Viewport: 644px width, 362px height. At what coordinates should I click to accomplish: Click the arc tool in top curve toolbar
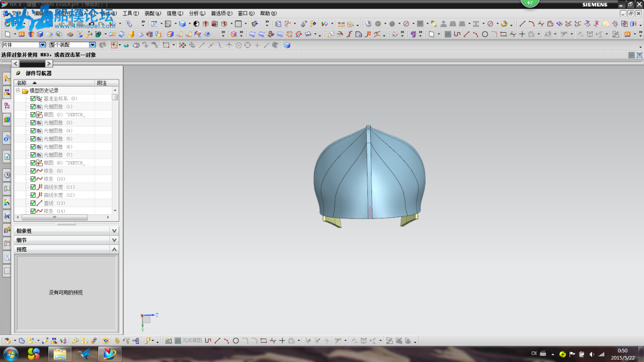(x=531, y=24)
